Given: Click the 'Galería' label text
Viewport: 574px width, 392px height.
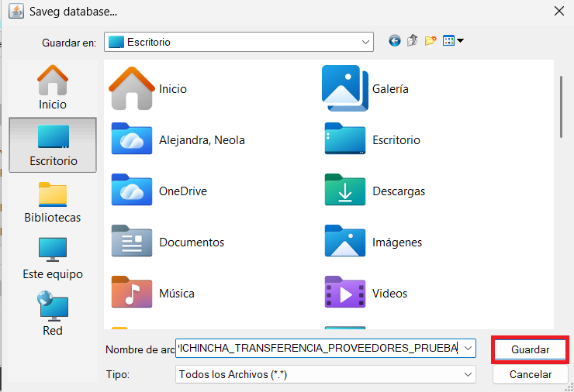Looking at the screenshot, I should pyautogui.click(x=390, y=89).
